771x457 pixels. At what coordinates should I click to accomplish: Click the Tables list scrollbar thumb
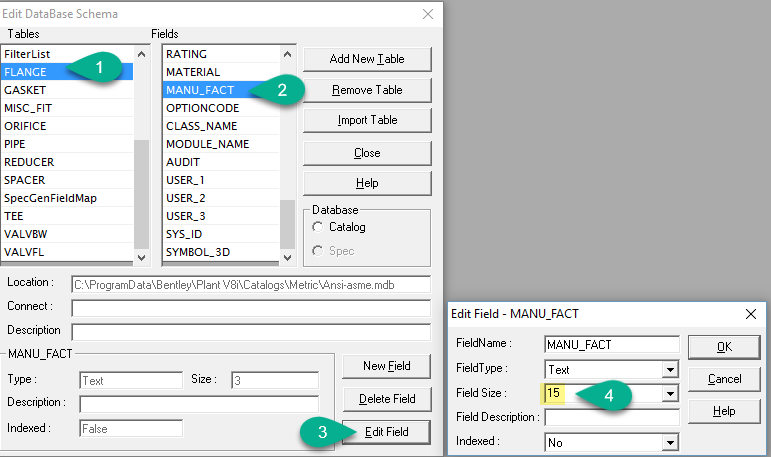142,194
